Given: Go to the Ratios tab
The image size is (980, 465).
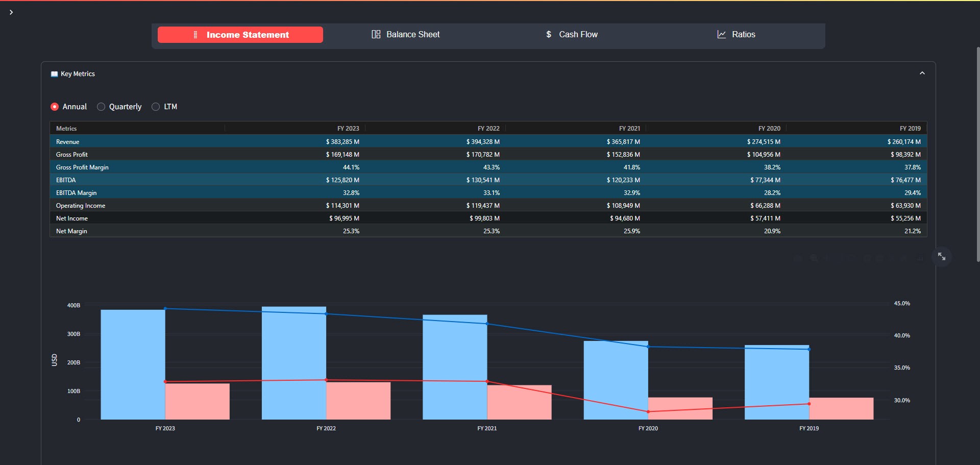Looking at the screenshot, I should (x=737, y=35).
